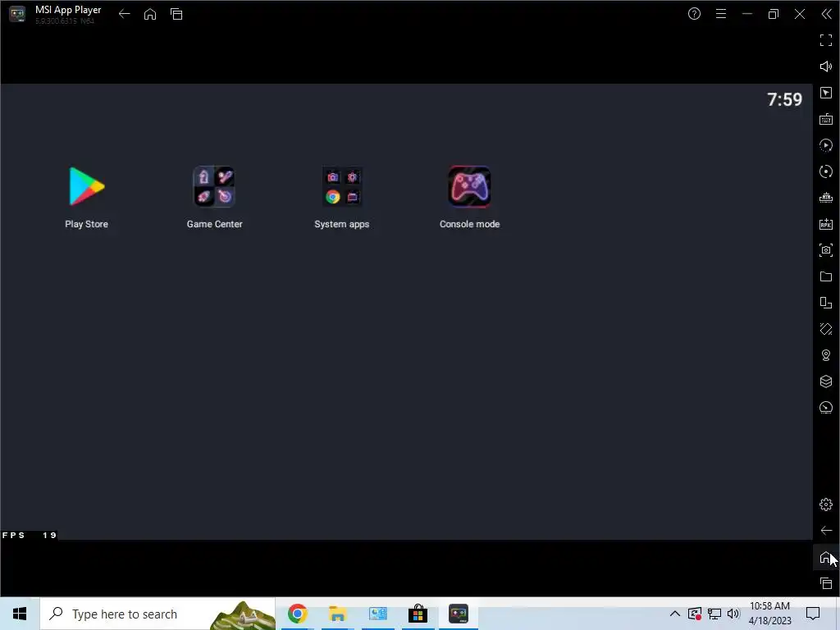Open the System apps folder
Viewport: 840px width, 630px height.
pos(342,186)
